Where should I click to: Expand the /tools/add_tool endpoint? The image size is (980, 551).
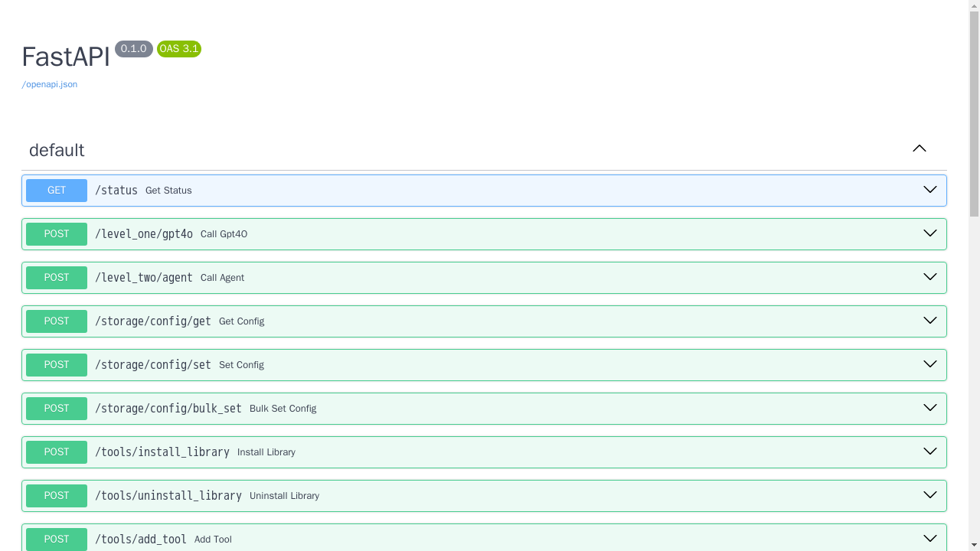click(x=929, y=537)
